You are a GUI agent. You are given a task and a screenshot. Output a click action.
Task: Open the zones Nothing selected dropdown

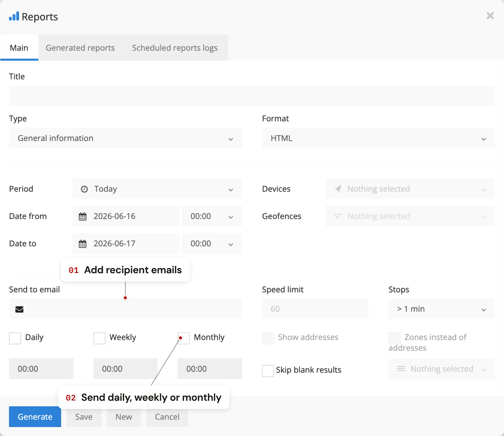442,369
